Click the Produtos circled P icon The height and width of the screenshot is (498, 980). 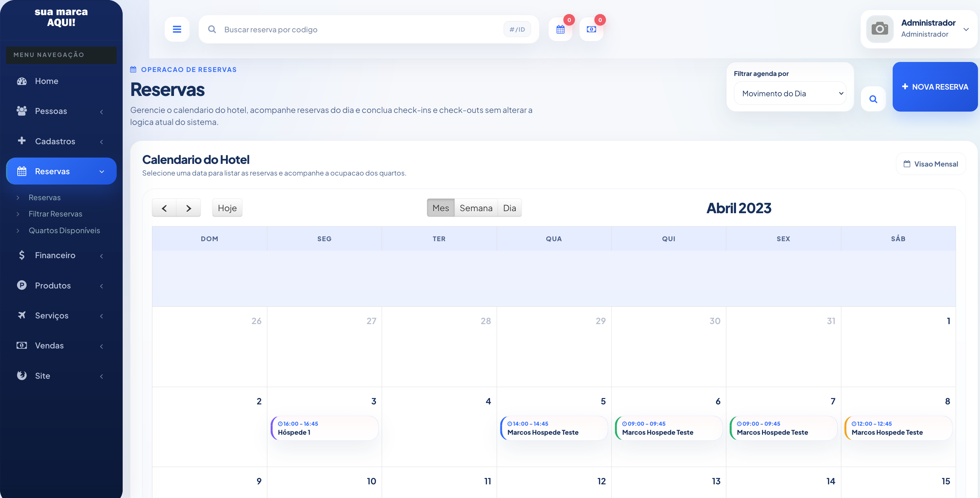tap(22, 285)
